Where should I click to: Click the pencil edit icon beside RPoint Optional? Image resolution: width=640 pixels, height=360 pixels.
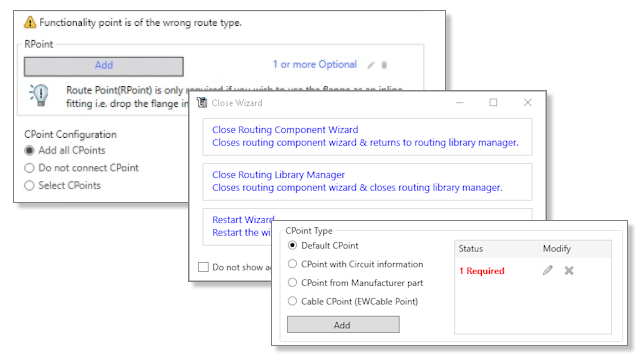coord(371,65)
